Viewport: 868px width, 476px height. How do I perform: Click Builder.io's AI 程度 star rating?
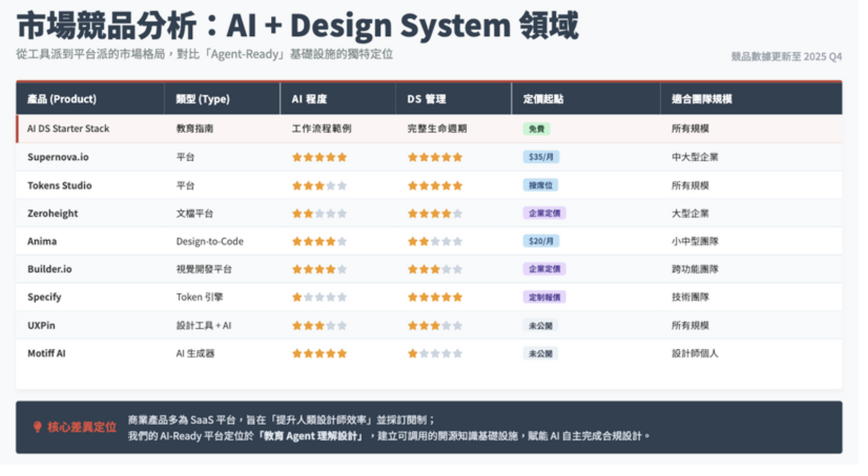[319, 269]
